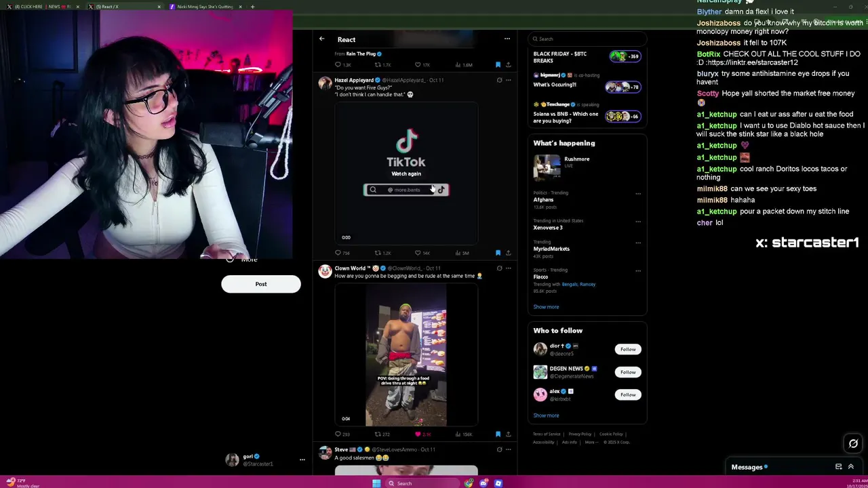Open more options for Afghans trend
The height and width of the screenshot is (488, 868).
637,193
